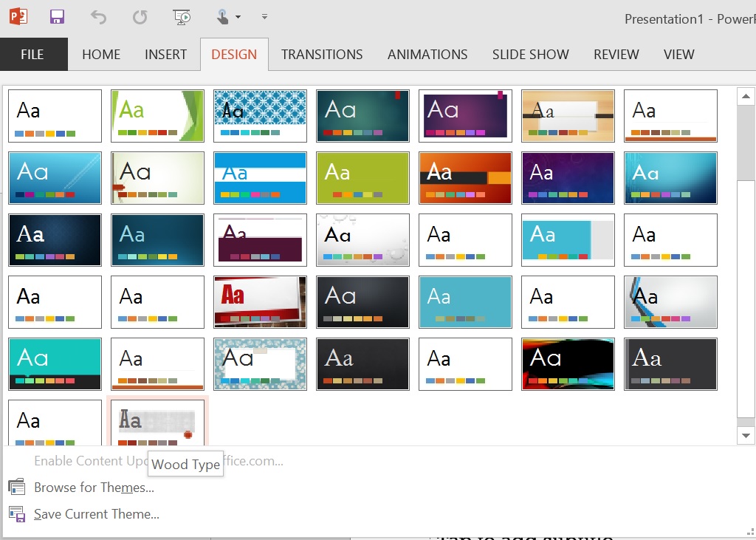756x540 pixels.
Task: Open the FILE tab
Action: point(32,54)
